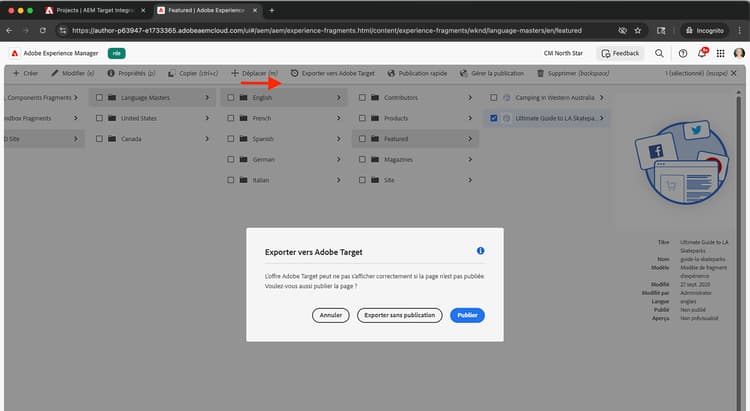Open the user profile avatar
750x411 pixels.
tap(739, 53)
